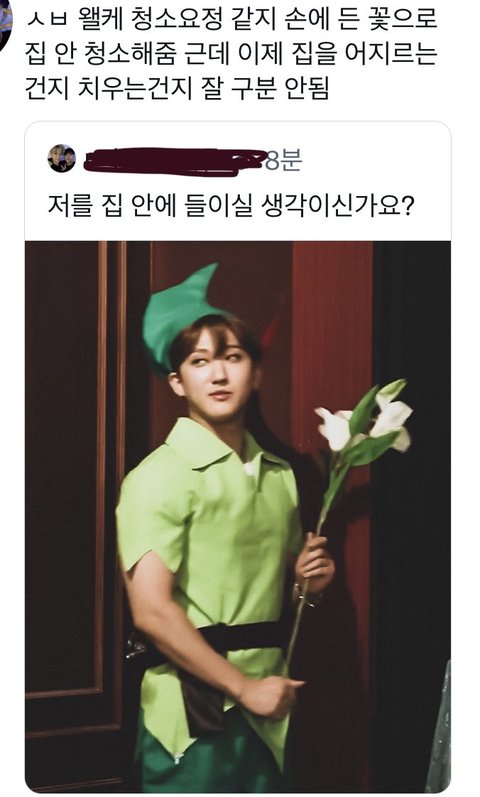480x797 pixels.
Task: Click the line "건지 치우는건지 잘 구분 안됨"
Action: pyautogui.click(x=177, y=88)
